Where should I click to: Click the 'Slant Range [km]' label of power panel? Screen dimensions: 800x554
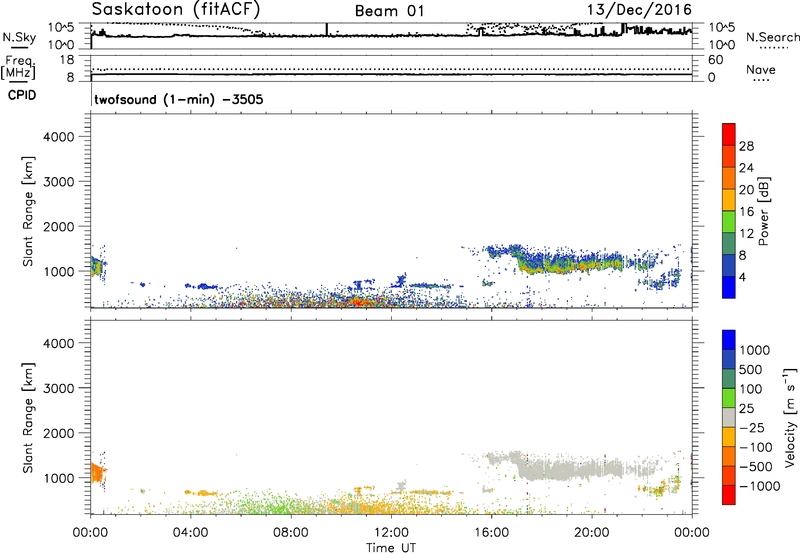pyautogui.click(x=28, y=211)
